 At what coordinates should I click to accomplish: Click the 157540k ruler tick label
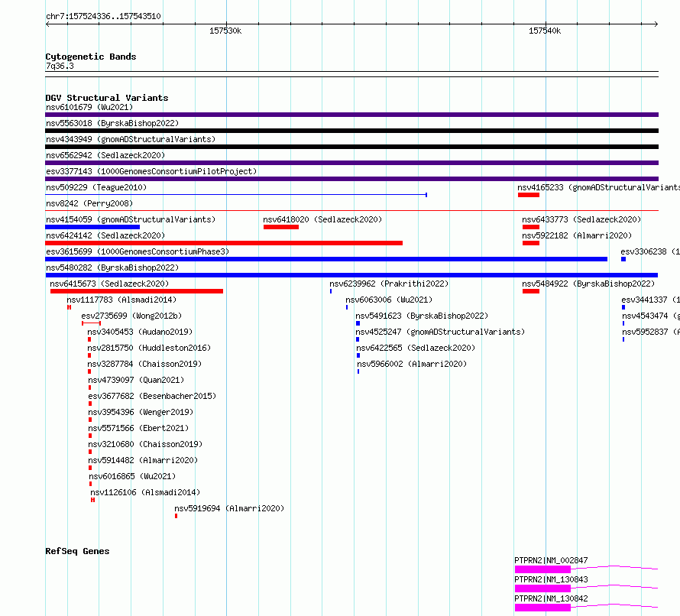pos(545,31)
